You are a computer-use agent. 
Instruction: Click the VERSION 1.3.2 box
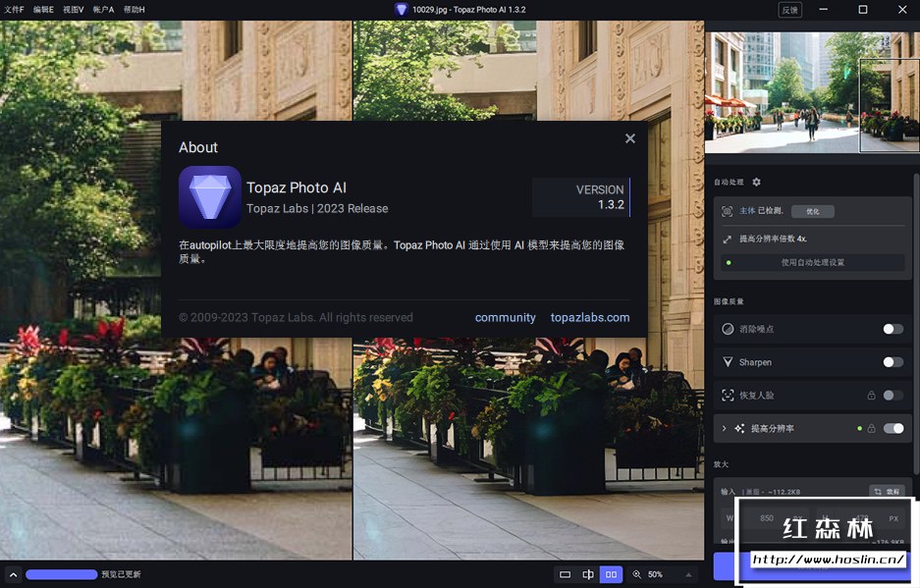tap(581, 197)
